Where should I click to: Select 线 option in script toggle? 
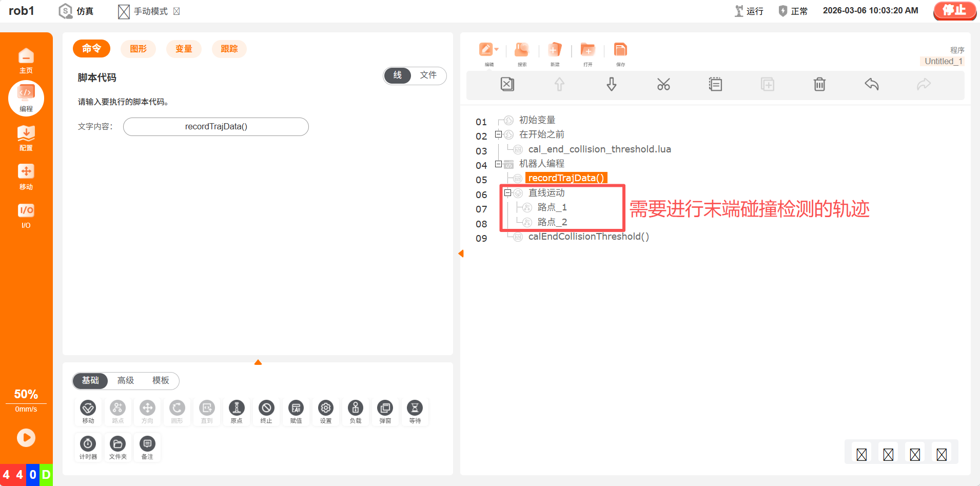click(398, 75)
